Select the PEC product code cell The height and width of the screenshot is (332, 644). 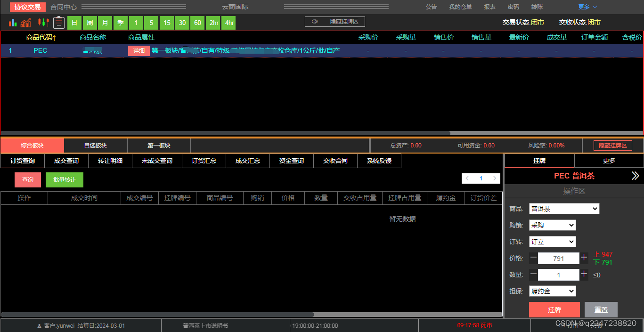[41, 50]
